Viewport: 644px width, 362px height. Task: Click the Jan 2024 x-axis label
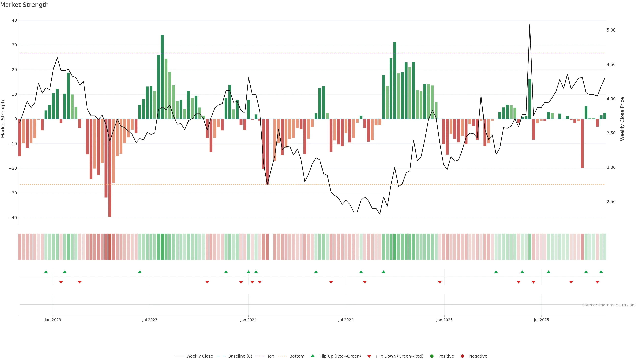tap(248, 320)
